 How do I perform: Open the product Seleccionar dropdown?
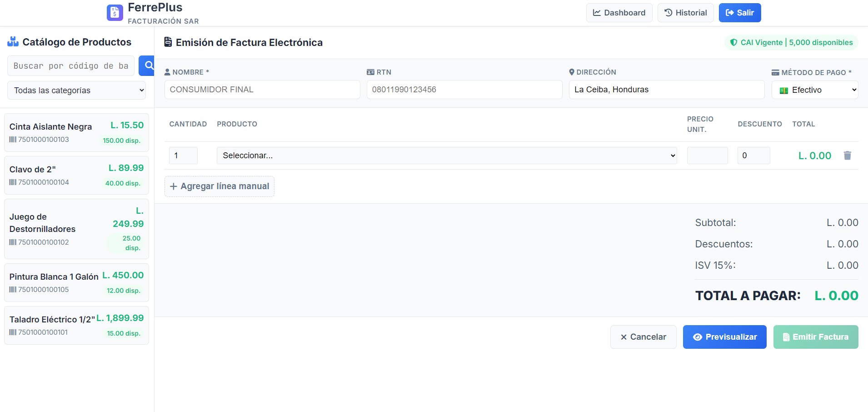tap(446, 156)
